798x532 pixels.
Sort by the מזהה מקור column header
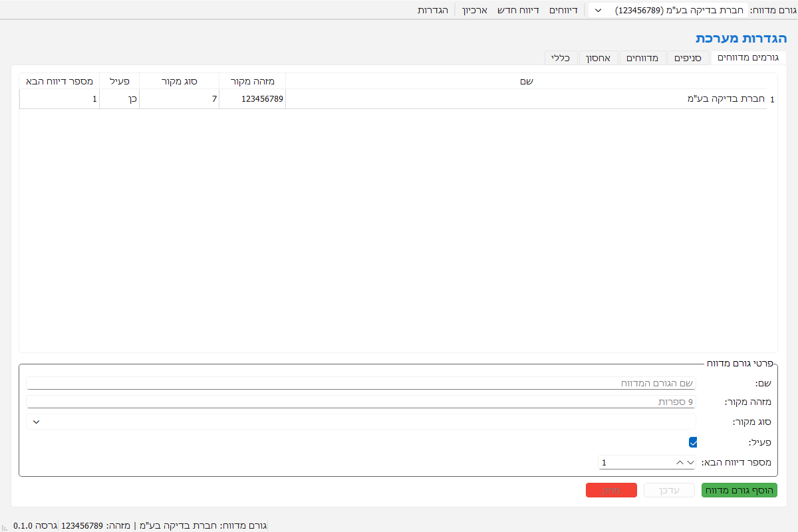coord(252,81)
